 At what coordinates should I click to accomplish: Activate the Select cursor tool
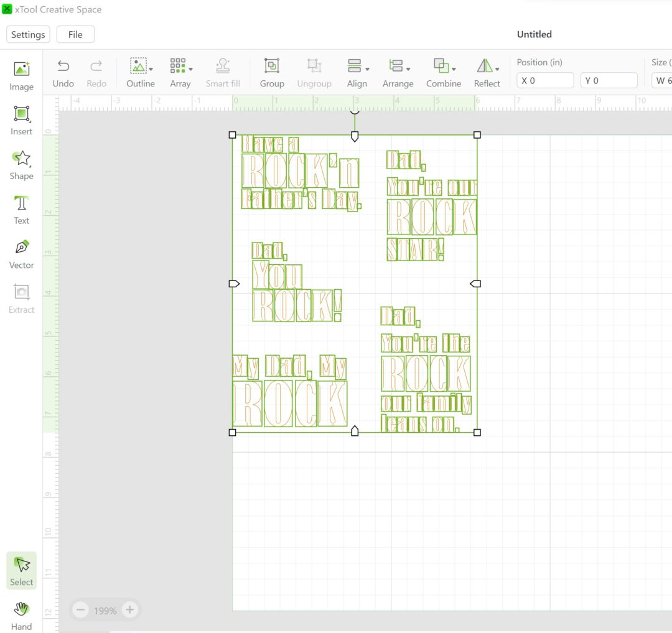[x=22, y=570]
